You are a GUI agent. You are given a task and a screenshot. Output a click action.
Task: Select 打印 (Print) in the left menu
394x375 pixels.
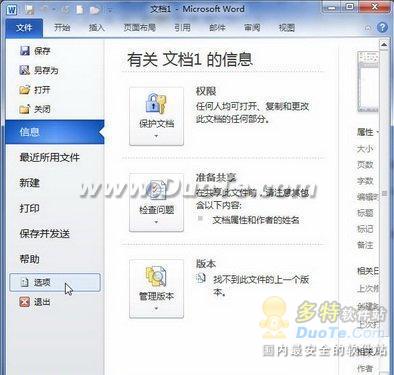29,208
